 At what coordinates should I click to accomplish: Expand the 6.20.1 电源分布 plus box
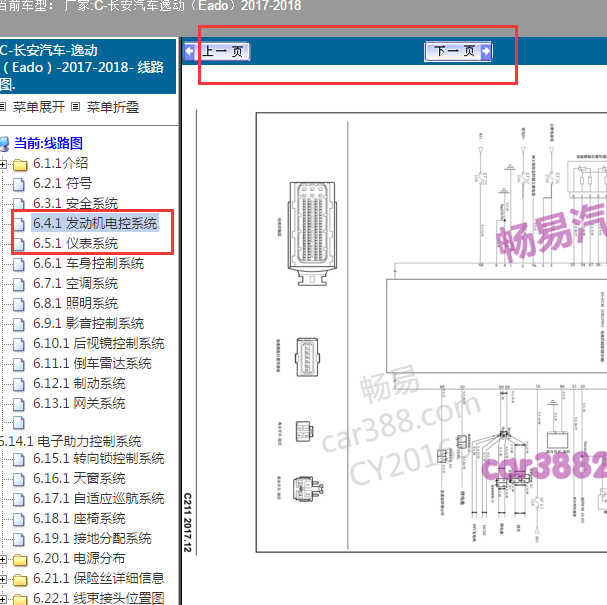3,559
